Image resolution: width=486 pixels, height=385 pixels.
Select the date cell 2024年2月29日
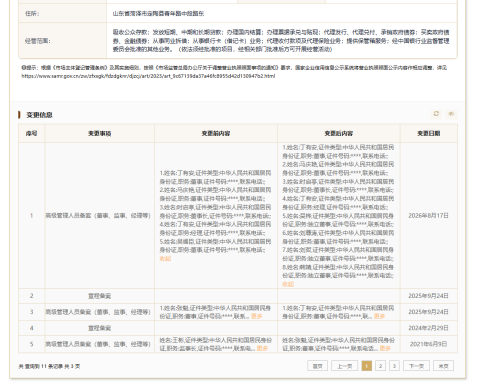coord(429,328)
